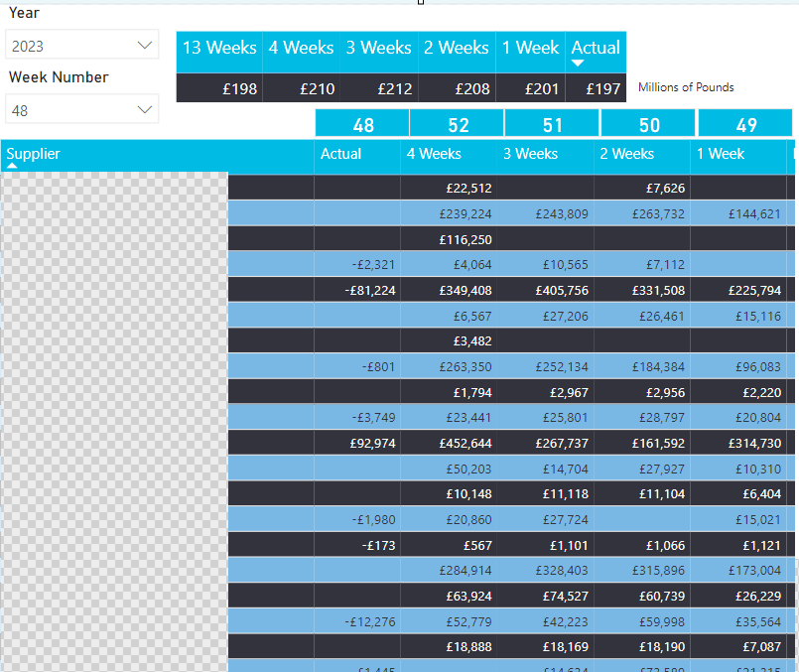Select cell -£2,321
Image resolution: width=799 pixels, height=672 pixels.
point(373,264)
